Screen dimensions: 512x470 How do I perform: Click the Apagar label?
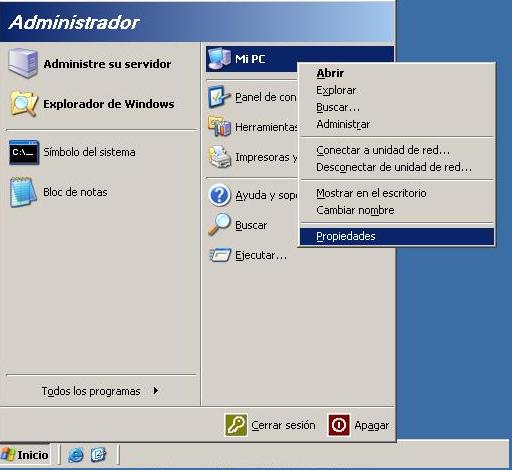click(372, 426)
